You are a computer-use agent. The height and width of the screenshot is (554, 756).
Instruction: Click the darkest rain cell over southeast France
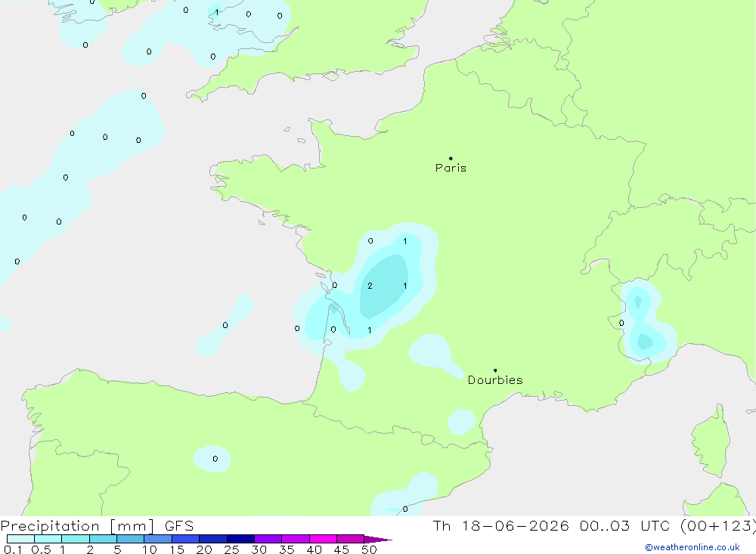[x=645, y=342]
